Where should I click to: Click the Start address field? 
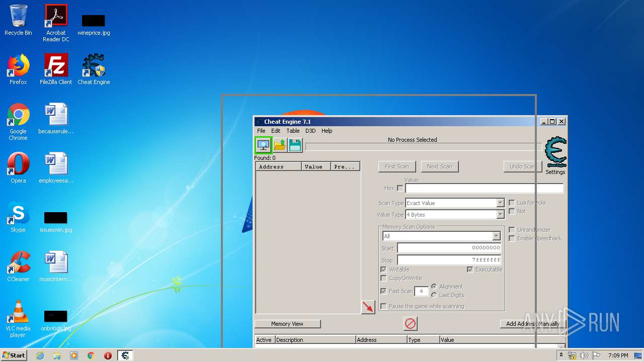click(x=449, y=248)
